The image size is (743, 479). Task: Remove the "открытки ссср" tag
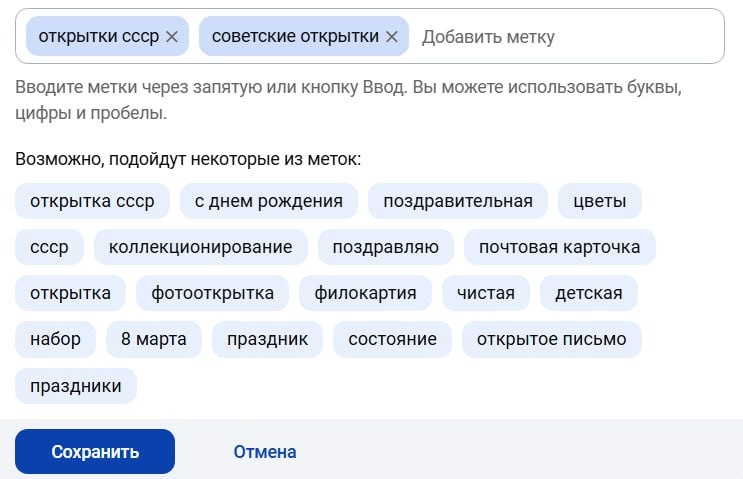(171, 37)
